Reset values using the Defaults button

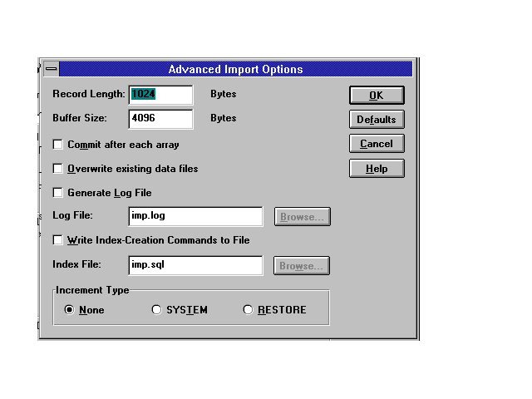376,120
